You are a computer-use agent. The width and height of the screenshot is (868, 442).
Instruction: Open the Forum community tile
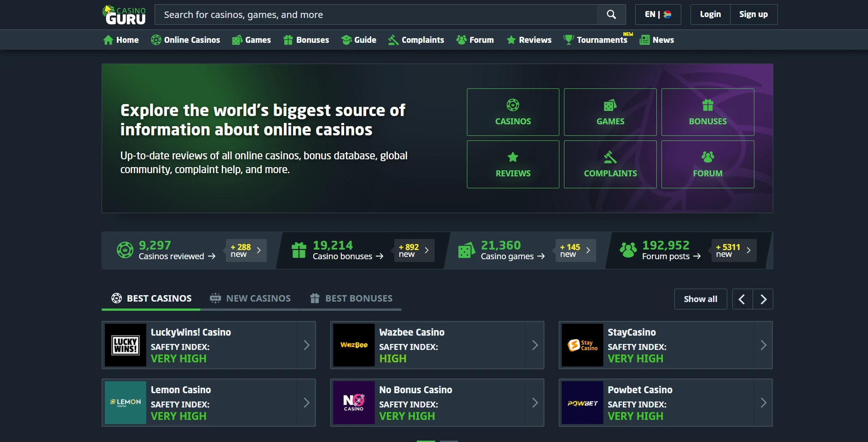[707, 164]
